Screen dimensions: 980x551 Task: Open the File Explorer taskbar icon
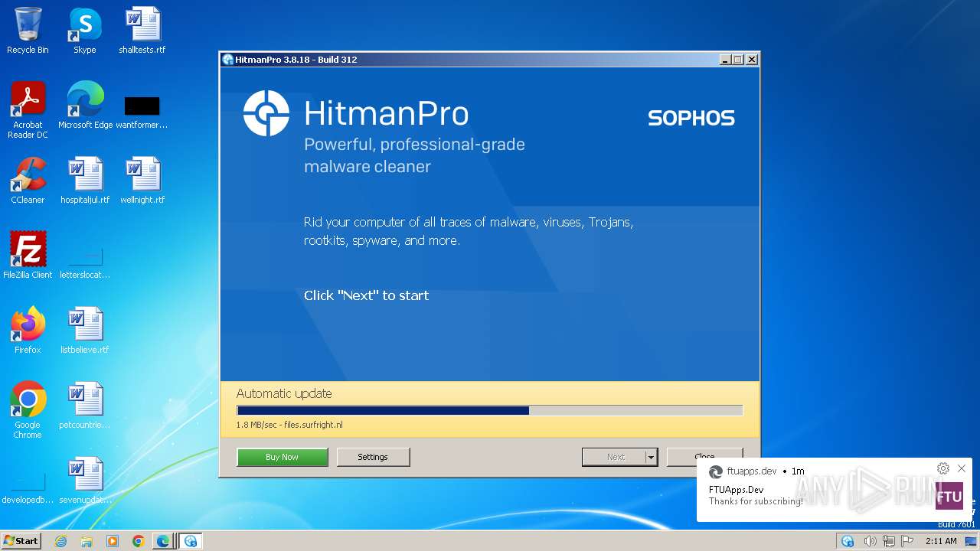pos(87,541)
